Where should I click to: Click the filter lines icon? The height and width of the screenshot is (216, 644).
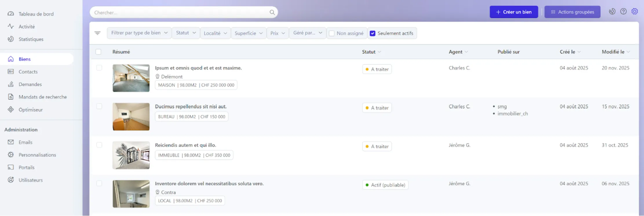98,33
